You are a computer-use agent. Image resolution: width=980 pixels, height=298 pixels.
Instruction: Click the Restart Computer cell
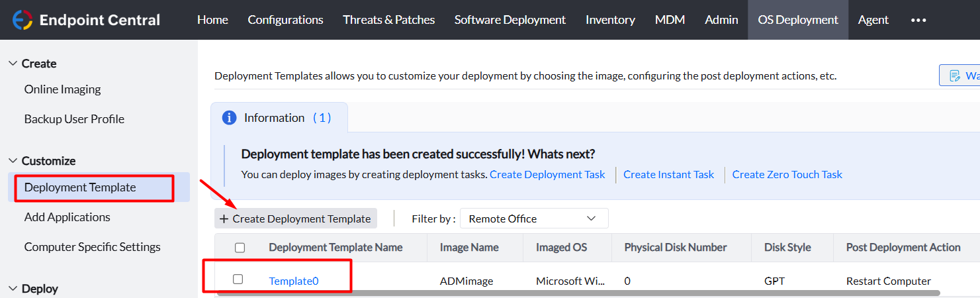(889, 281)
